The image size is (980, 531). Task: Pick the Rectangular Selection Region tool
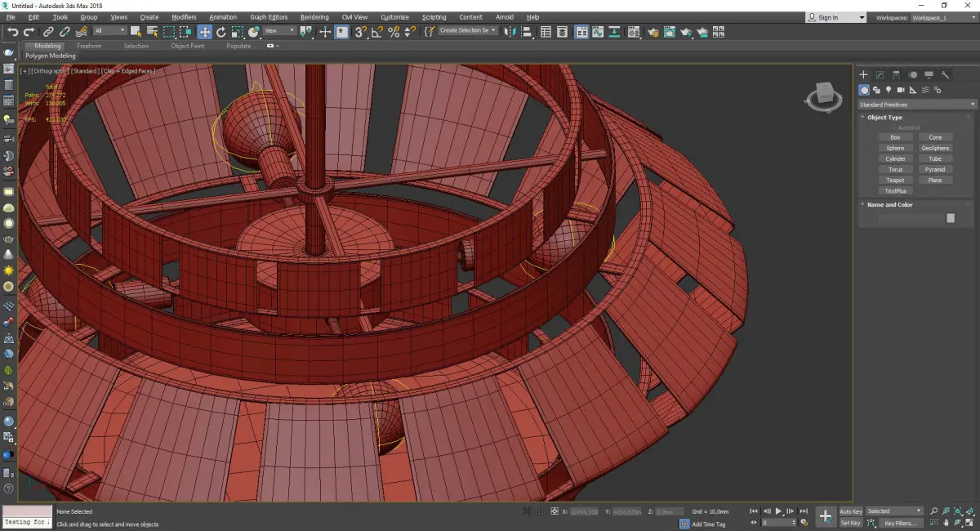point(169,32)
